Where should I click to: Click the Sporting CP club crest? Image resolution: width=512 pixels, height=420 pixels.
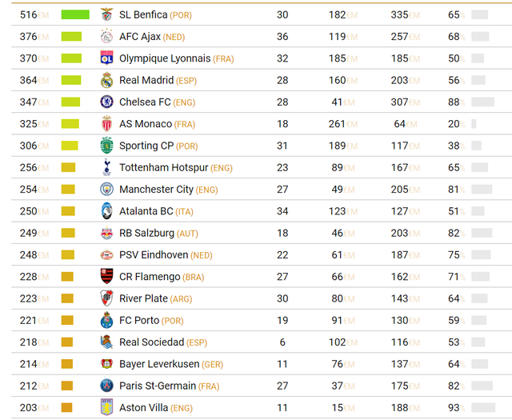106,146
